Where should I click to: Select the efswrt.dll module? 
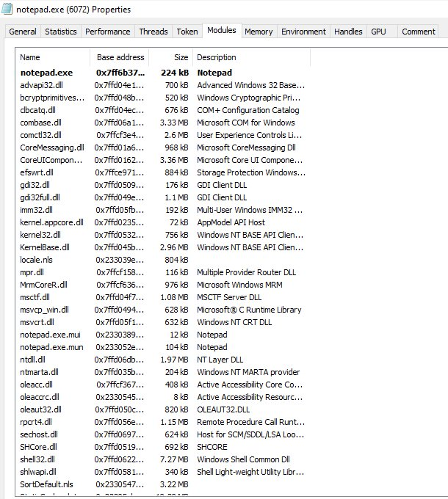click(x=163, y=172)
